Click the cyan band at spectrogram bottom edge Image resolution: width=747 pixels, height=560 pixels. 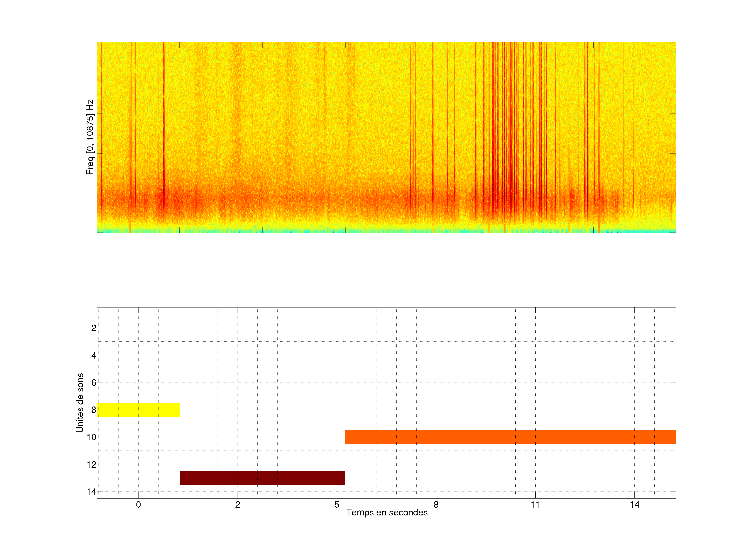click(387, 231)
